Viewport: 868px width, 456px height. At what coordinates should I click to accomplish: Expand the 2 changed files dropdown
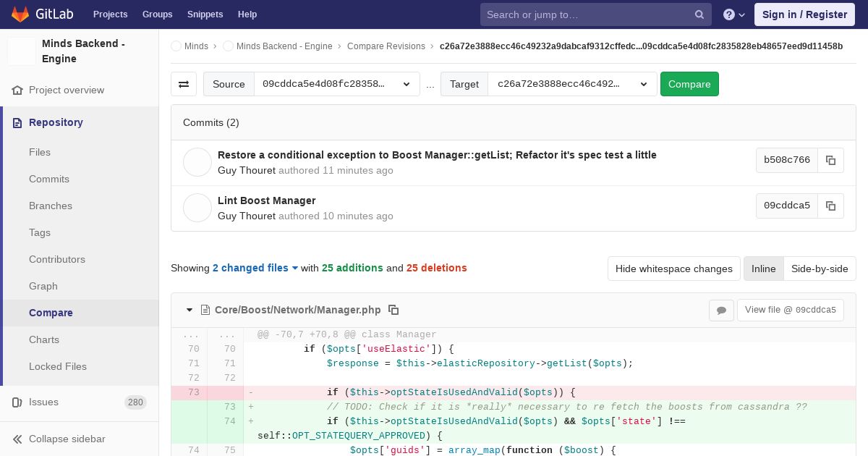[255, 268]
